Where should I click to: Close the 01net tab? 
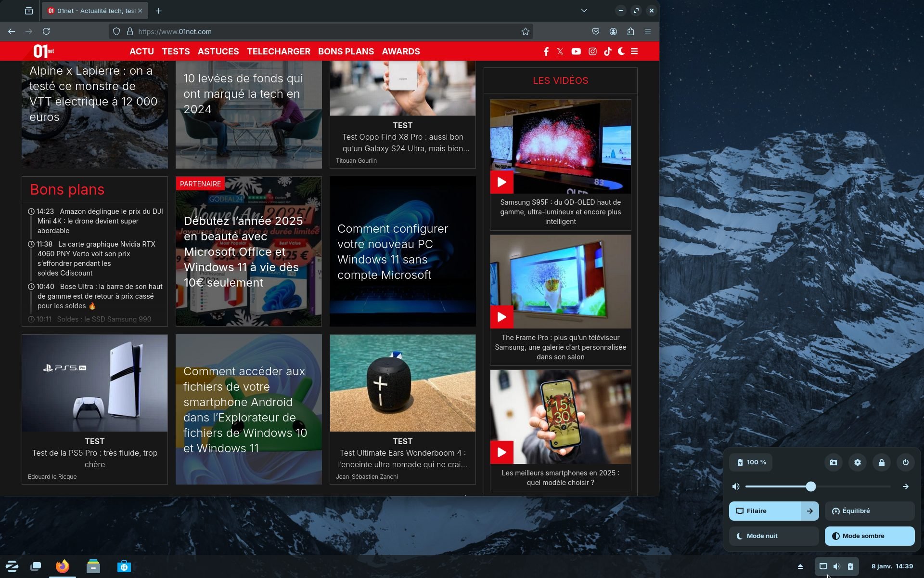(140, 11)
